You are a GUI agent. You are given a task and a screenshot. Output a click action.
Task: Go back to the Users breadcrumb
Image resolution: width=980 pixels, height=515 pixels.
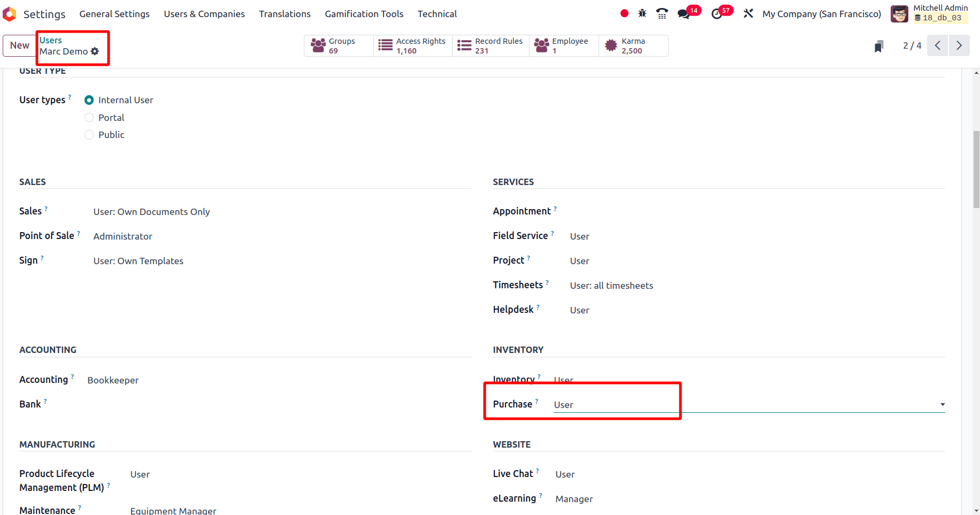(51, 40)
